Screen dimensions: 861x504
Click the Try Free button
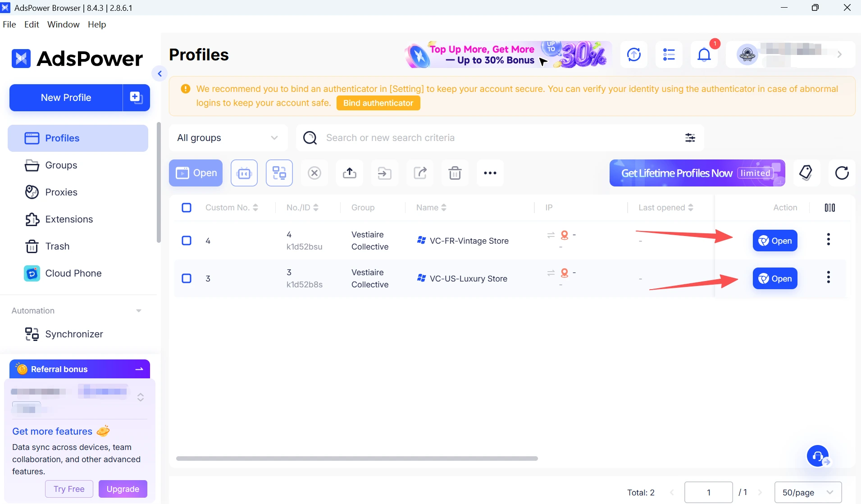click(69, 489)
